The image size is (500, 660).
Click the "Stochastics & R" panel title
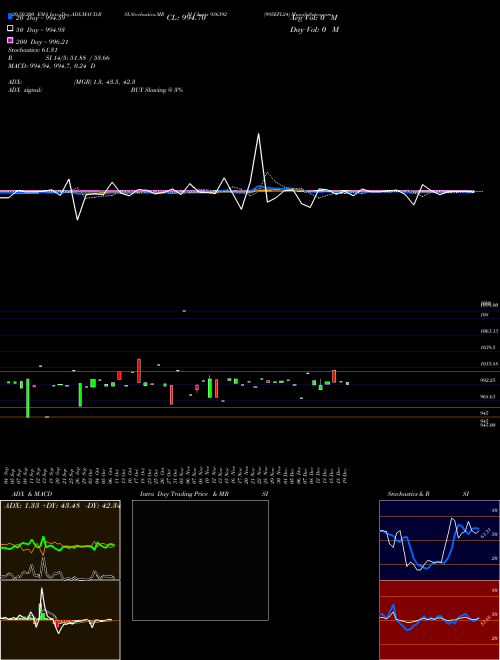[x=408, y=494]
